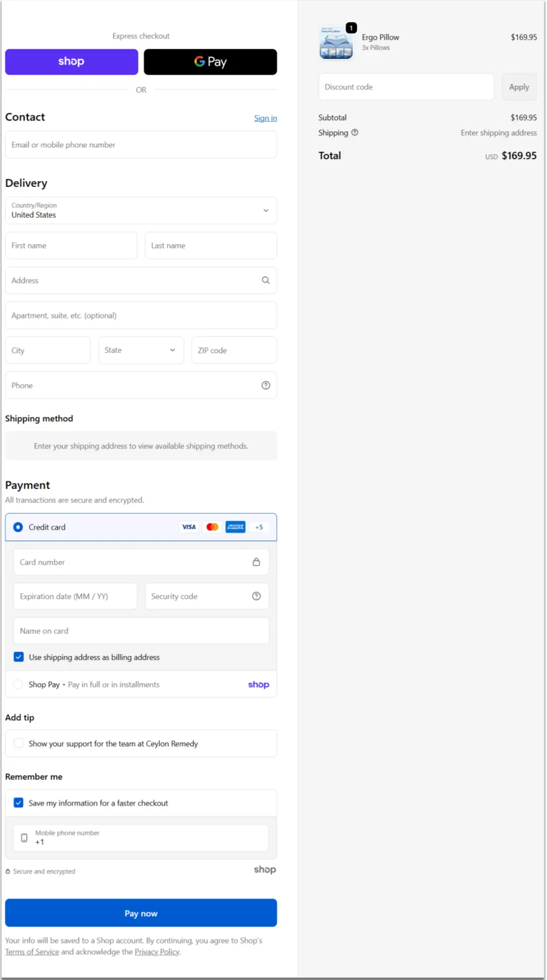547x980 pixels.
Task: Focus the Email or mobile phone field
Action: [x=141, y=145]
